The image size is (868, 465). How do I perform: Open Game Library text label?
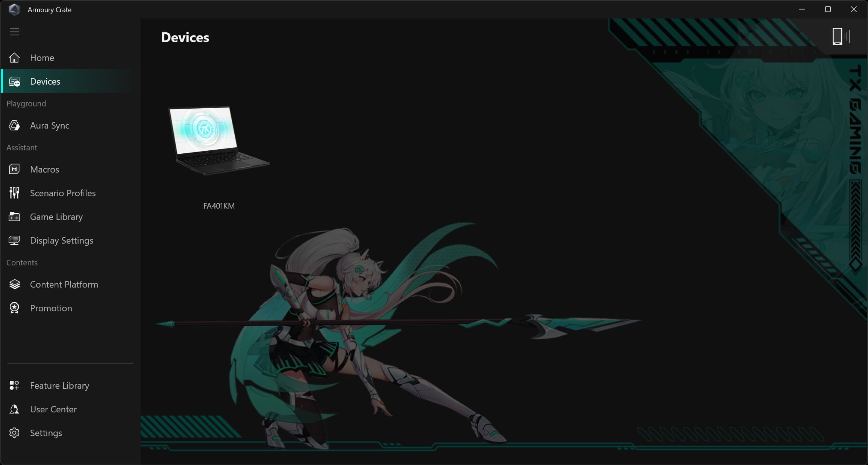coord(56,217)
